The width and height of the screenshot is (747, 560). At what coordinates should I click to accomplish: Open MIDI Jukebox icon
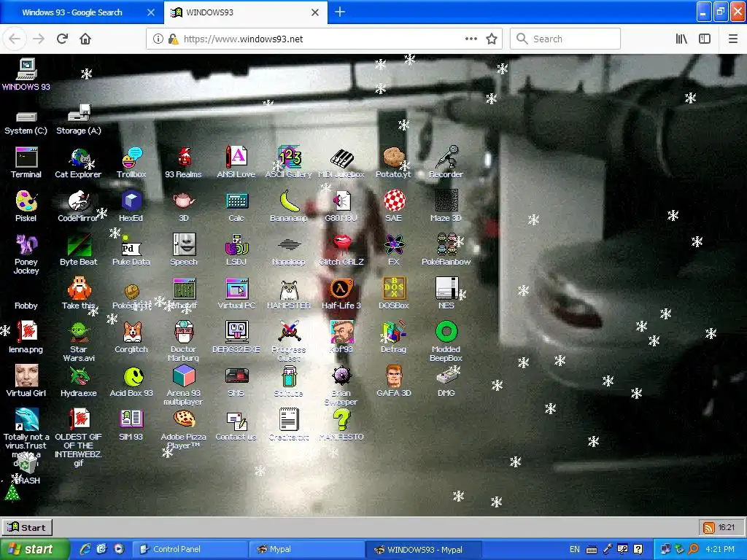(341, 163)
